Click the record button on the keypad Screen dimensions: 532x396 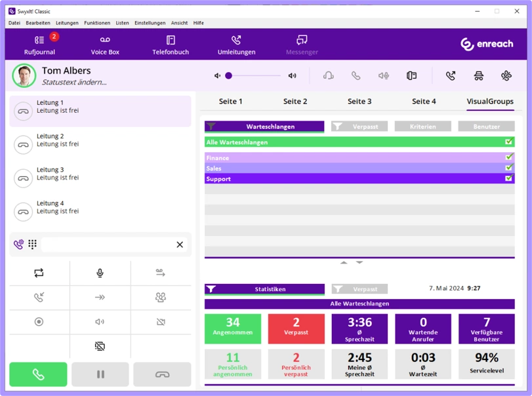tap(39, 322)
